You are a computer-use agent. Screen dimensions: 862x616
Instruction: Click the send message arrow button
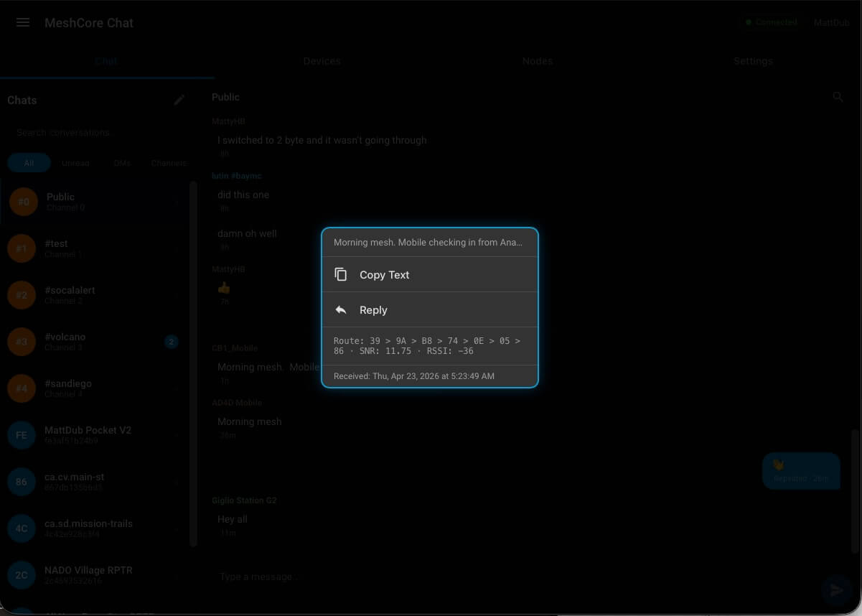tap(836, 590)
